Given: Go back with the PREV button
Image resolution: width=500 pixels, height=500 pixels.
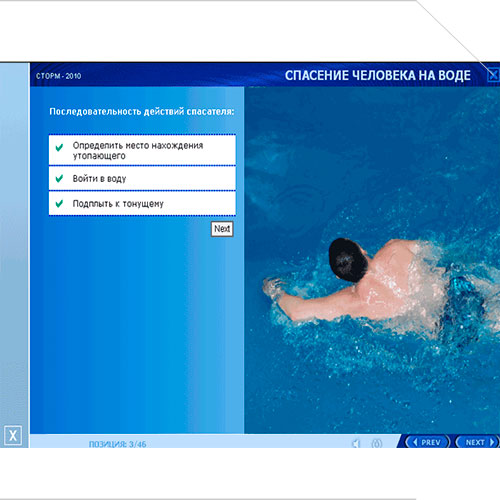Looking at the screenshot, I should click(427, 442).
